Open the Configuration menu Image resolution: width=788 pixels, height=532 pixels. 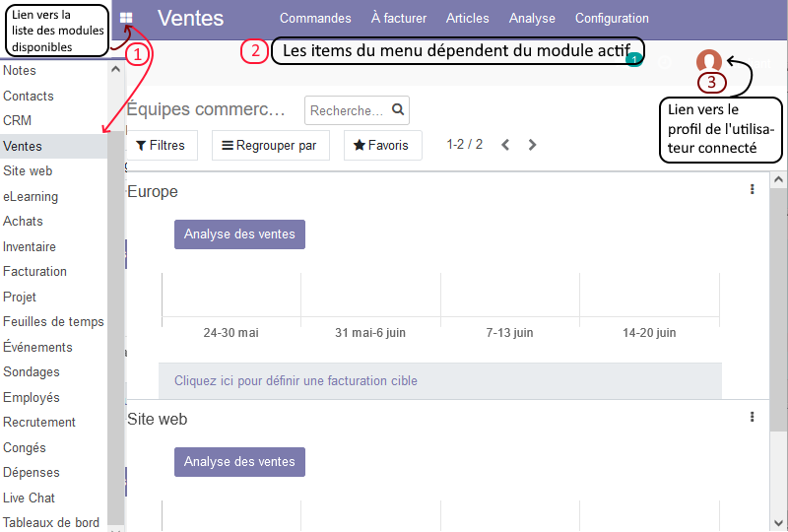coord(612,18)
